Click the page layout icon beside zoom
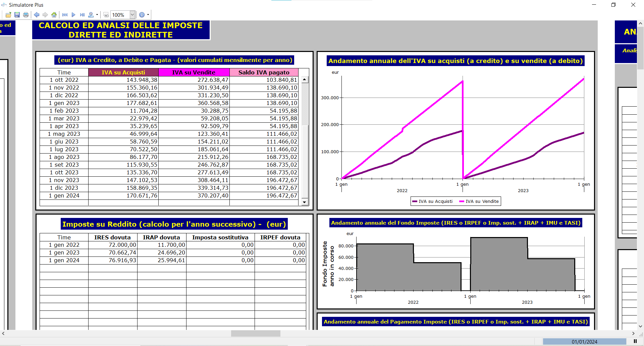 pos(106,15)
